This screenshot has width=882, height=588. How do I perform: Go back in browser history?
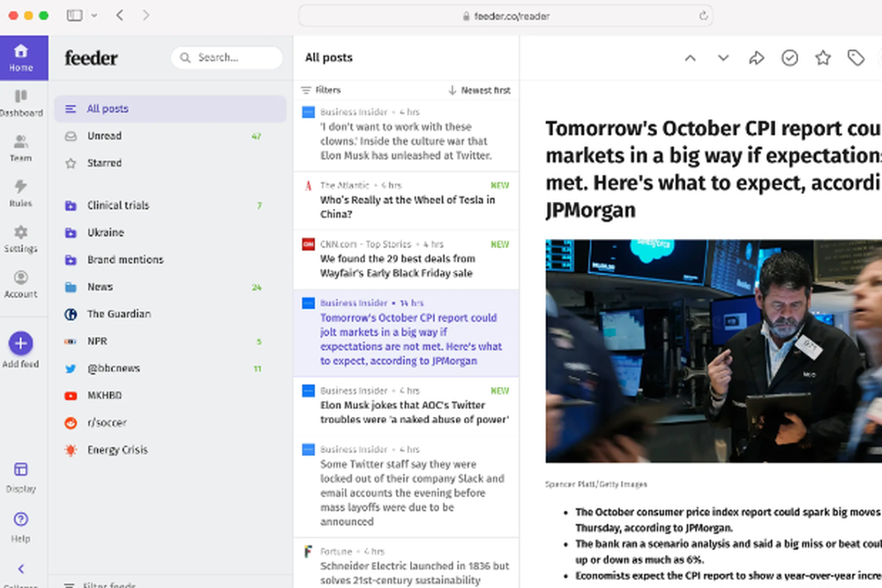point(120,15)
